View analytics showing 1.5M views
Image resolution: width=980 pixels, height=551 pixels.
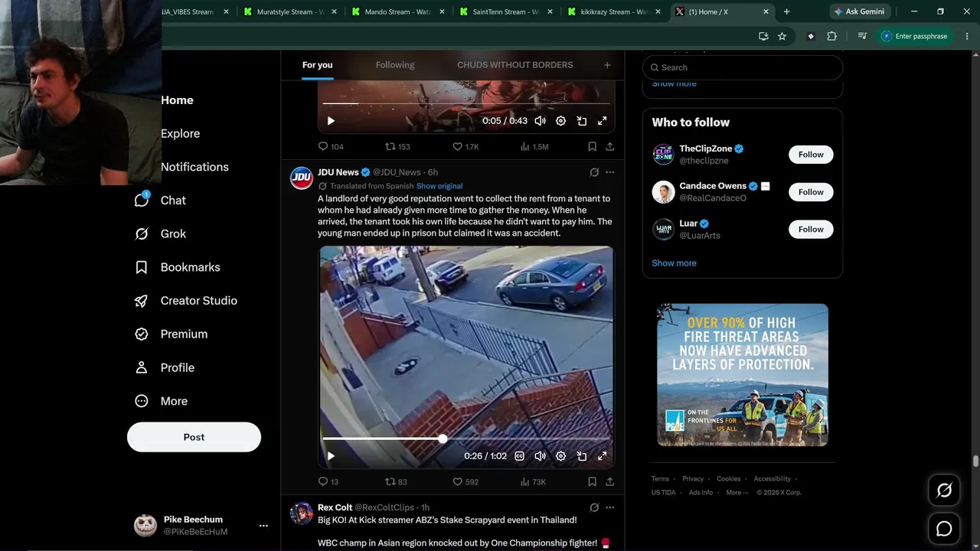534,147
